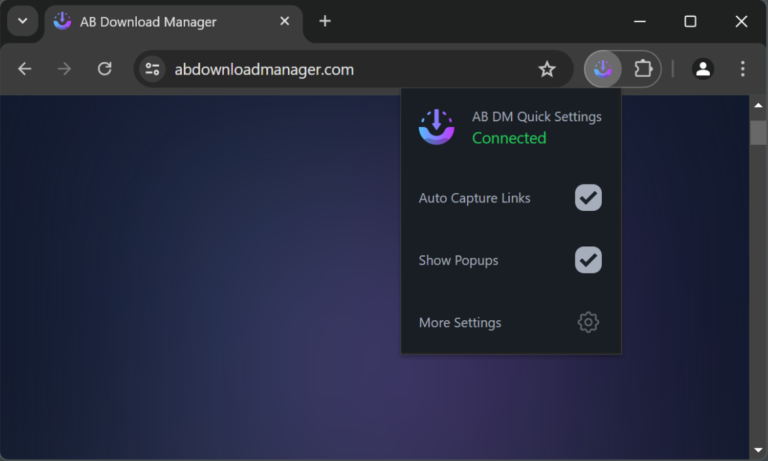768x461 pixels.
Task: Expand the tab search dropdown chevron
Action: [x=23, y=21]
